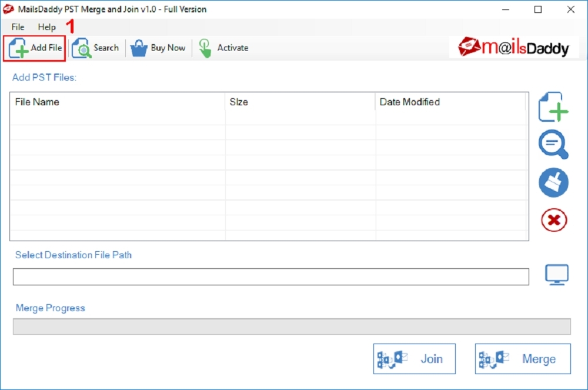Screen dimensions: 588x390
Task: Click the add file icon beside the list
Action: tap(553, 107)
